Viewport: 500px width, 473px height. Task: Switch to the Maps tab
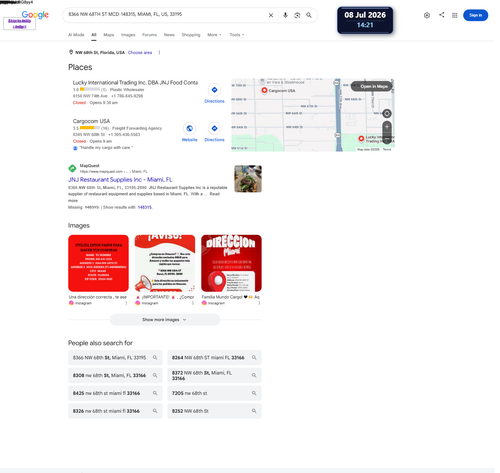[109, 35]
